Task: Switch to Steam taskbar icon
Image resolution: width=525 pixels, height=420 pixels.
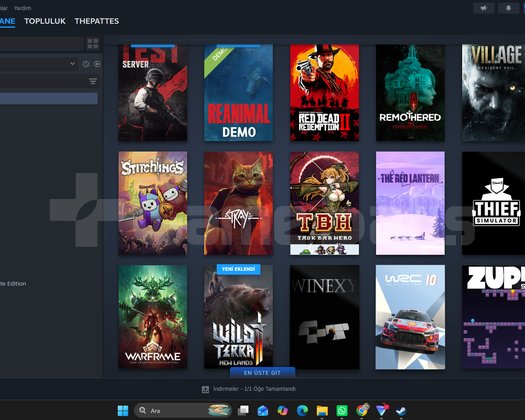Action: pos(401,411)
